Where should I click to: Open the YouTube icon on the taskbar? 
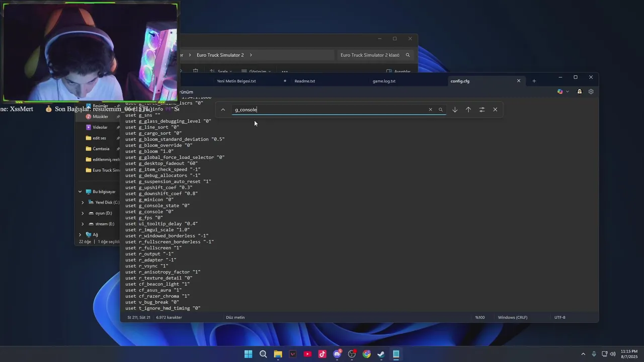(307, 354)
